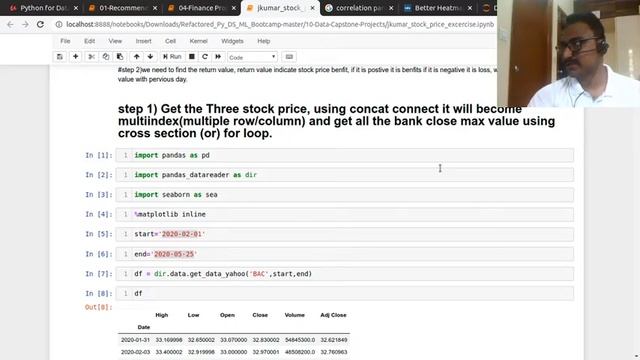The height and width of the screenshot is (360, 640).
Task: Click the %matplotlib inline cell
Action: [x=344, y=214]
